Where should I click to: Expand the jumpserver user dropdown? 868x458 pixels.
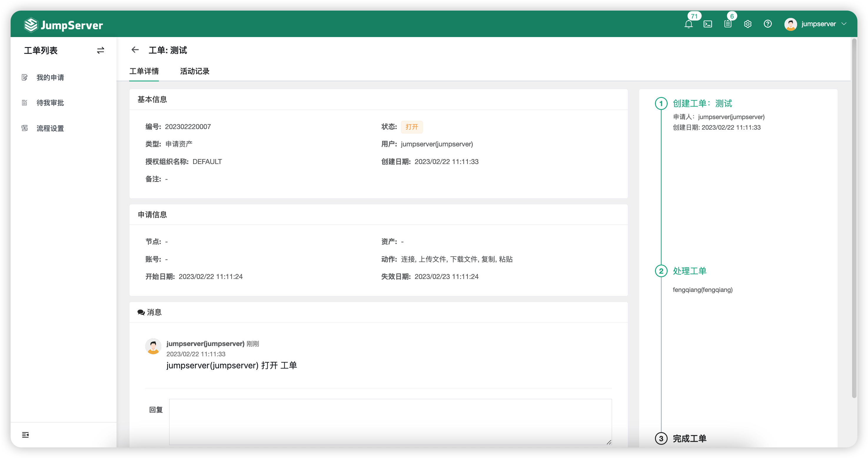[x=819, y=24]
